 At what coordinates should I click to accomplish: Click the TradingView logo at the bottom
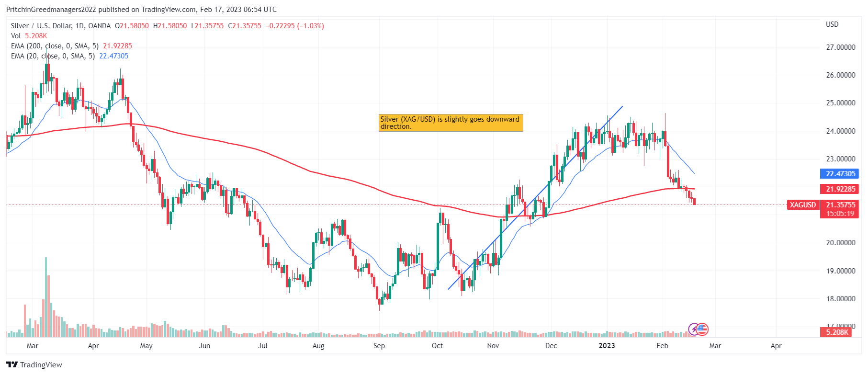12,365
